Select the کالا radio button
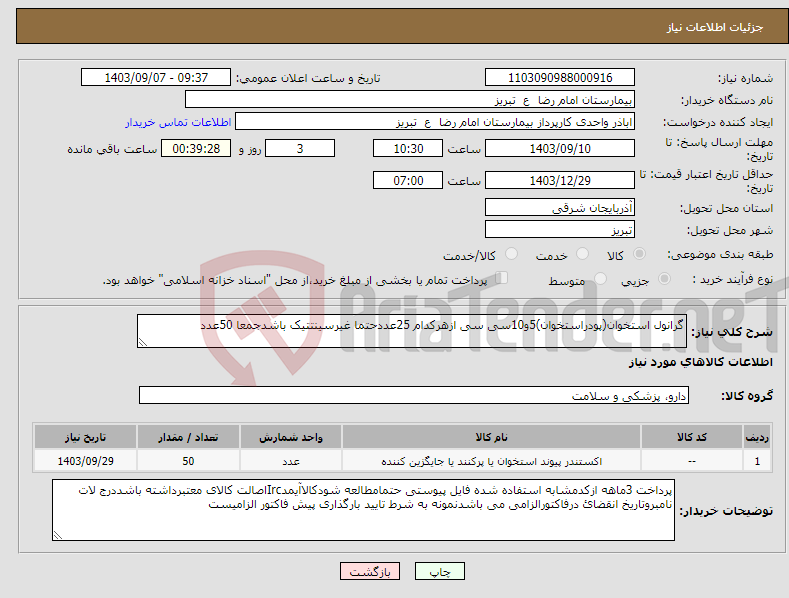 pos(639,254)
